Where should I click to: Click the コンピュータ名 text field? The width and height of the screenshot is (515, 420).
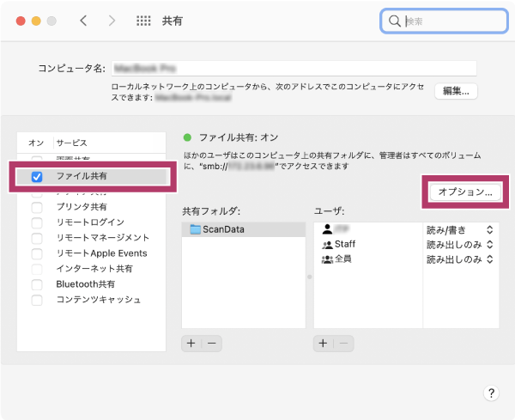click(294, 69)
